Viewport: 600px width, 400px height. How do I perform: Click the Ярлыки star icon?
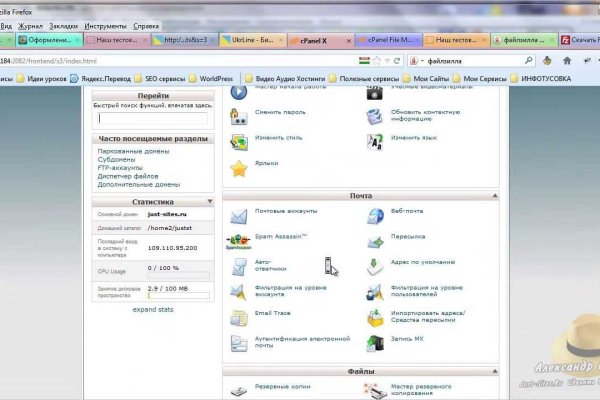[239, 167]
